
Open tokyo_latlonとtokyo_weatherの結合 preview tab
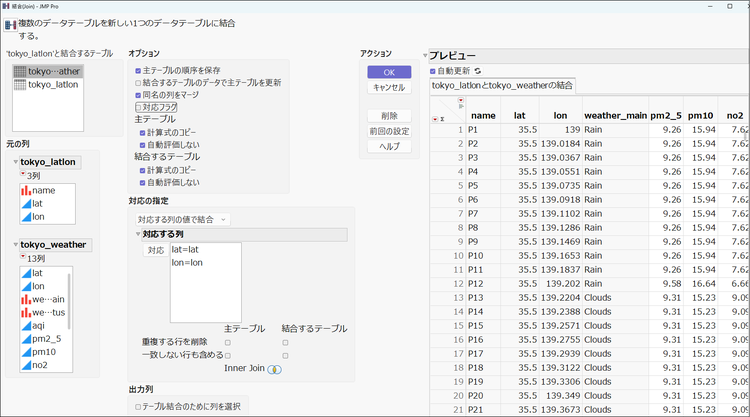tap(502, 86)
